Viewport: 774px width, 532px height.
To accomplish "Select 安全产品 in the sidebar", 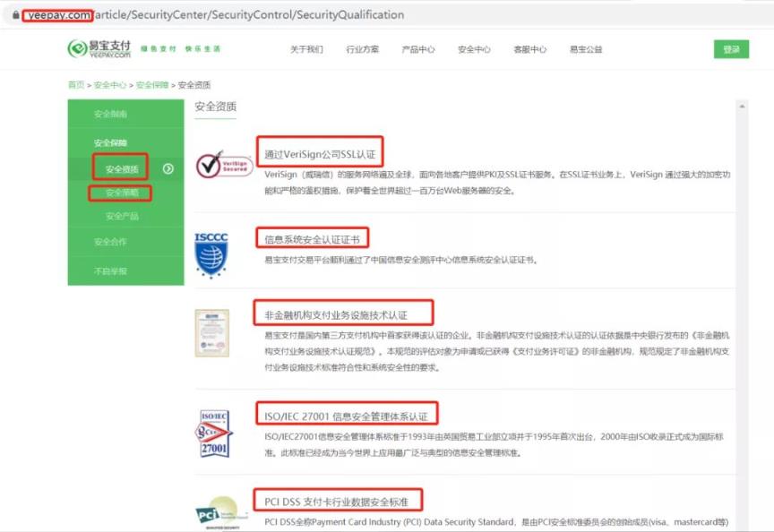I will point(122,216).
